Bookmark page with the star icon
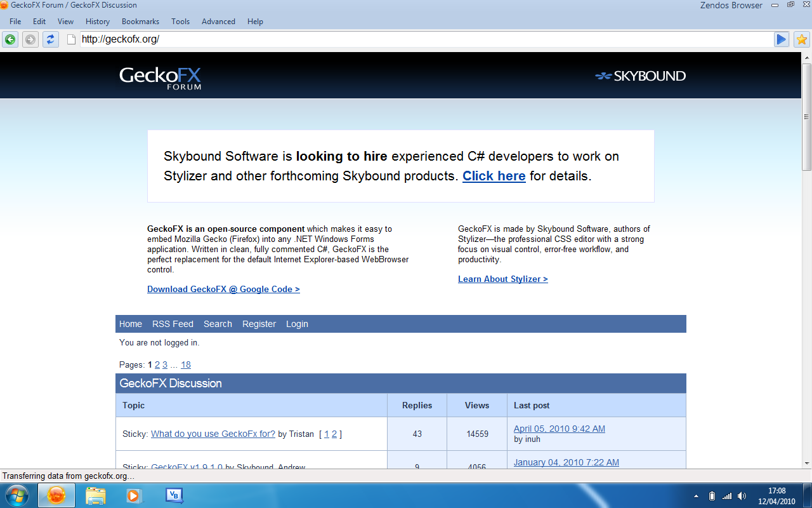812x508 pixels. pos(801,39)
